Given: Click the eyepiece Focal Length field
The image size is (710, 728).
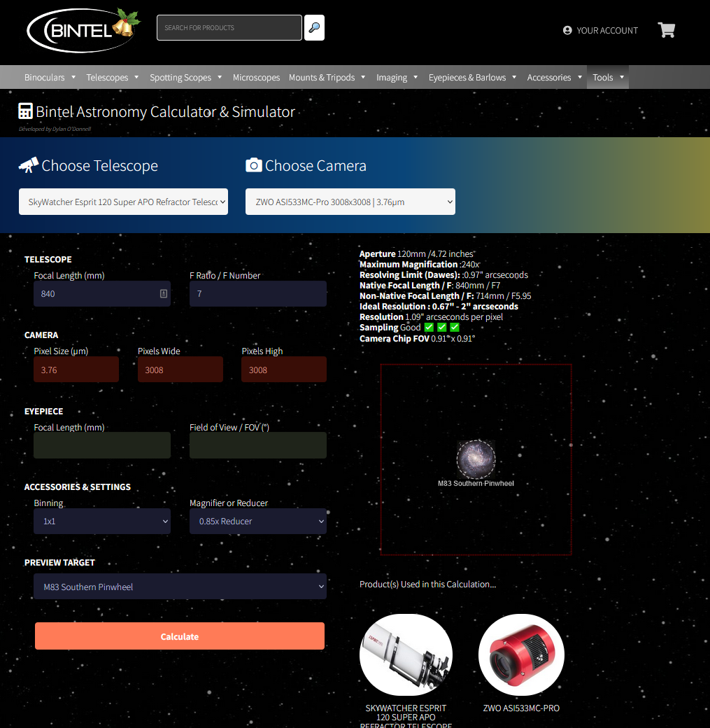Looking at the screenshot, I should pyautogui.click(x=102, y=445).
